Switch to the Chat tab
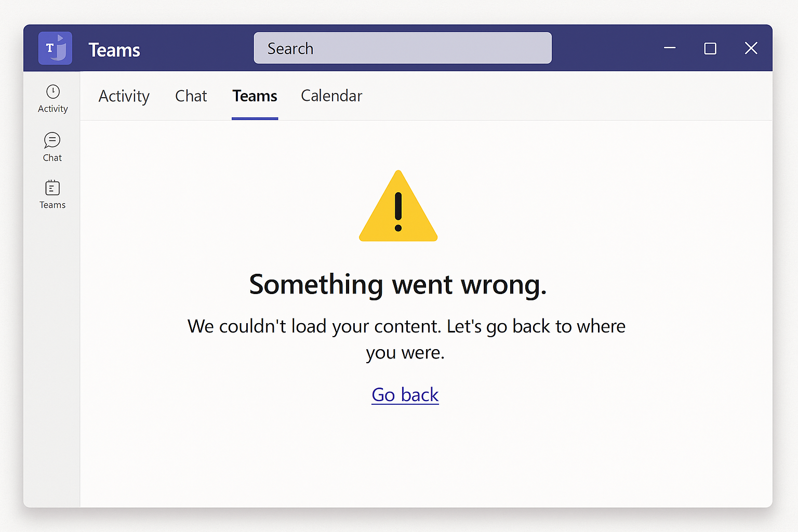 point(191,96)
